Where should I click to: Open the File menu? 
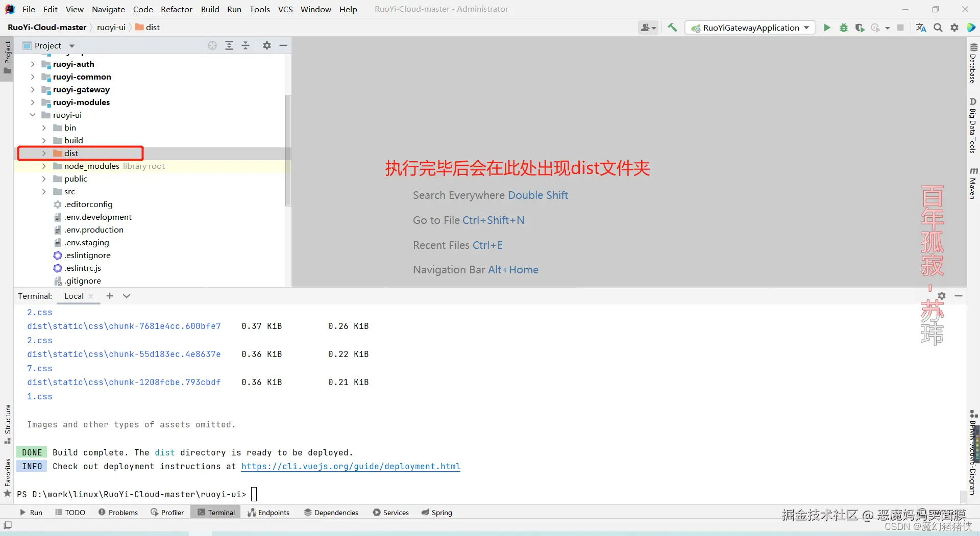click(x=29, y=9)
